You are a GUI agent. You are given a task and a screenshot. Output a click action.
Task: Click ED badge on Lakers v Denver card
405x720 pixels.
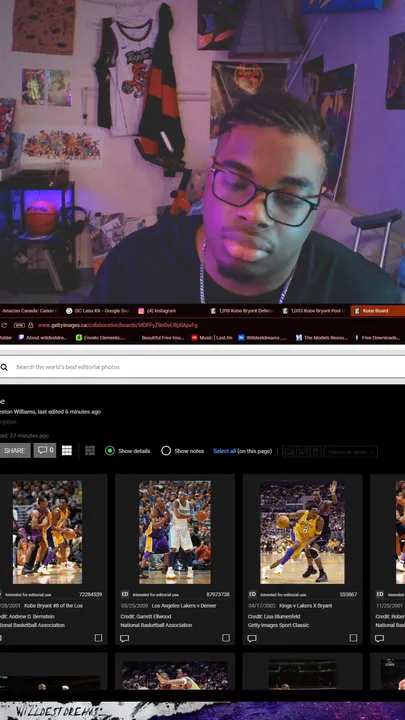tap(125, 594)
